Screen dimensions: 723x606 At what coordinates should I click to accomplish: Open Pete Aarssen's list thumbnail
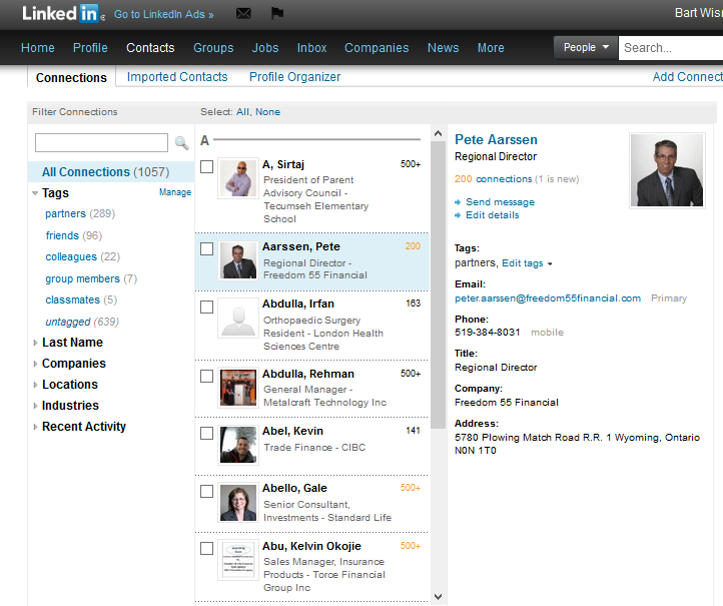(238, 261)
